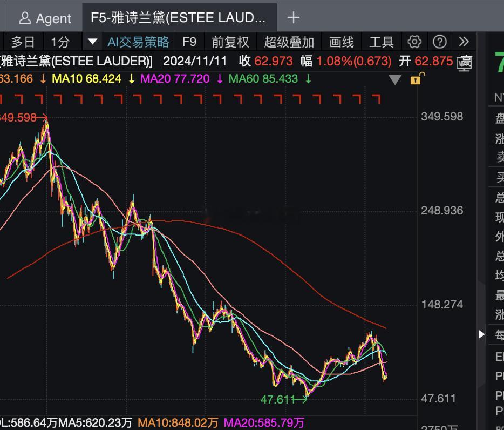Click the volume MA10:848.02万 label

click(x=178, y=422)
